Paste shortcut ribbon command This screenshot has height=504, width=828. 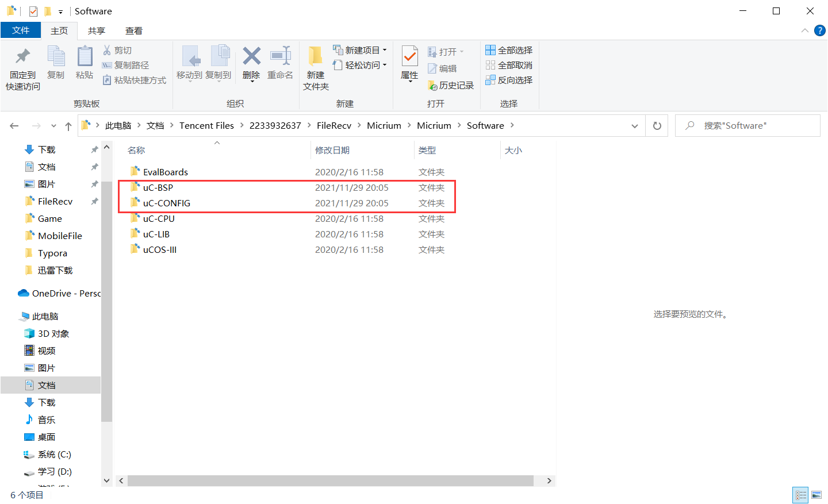pyautogui.click(x=135, y=80)
